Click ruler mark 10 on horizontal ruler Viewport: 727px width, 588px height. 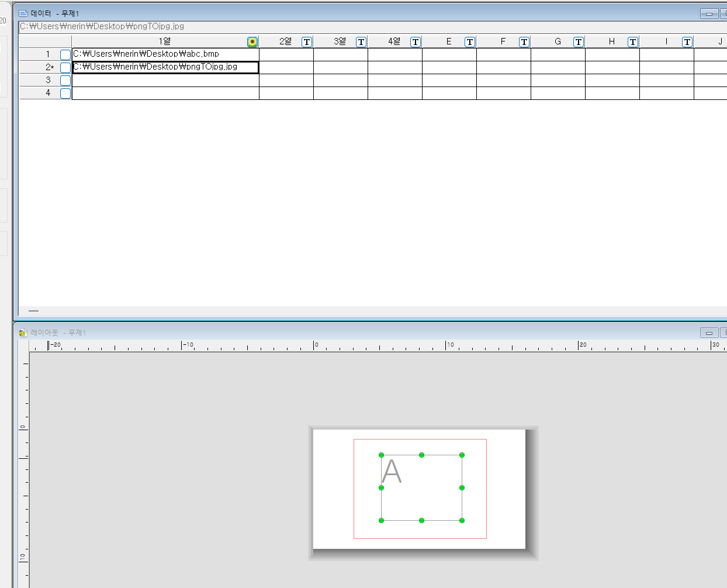451,345
